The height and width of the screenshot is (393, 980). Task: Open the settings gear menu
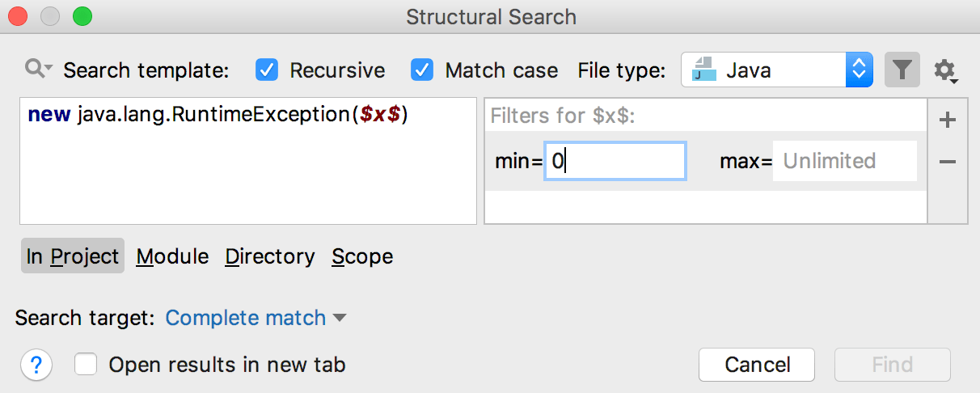[945, 71]
